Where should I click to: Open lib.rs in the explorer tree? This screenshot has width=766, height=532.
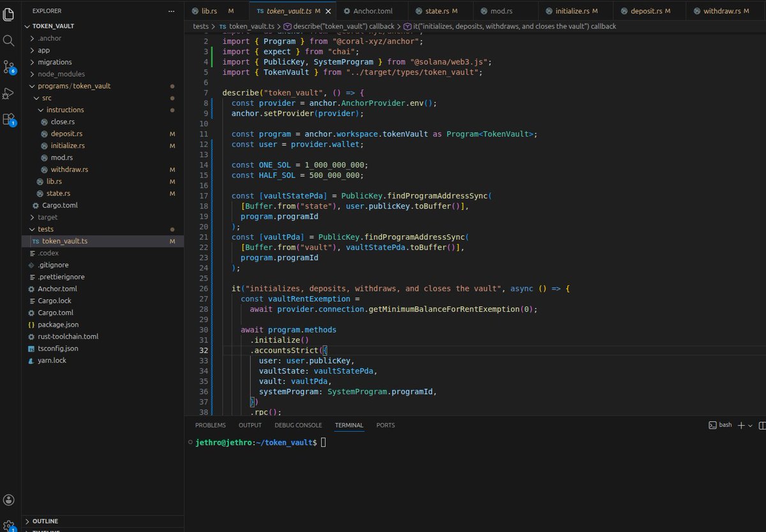(x=103, y=181)
